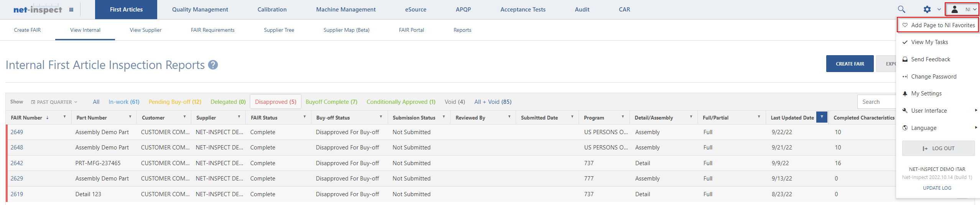
Task: Filter by Delegated (0) status
Action: click(x=228, y=102)
